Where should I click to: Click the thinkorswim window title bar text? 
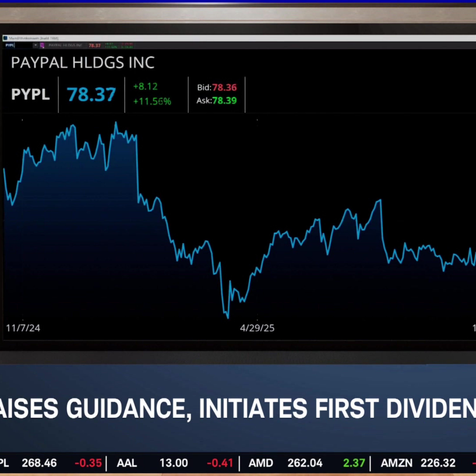click(x=34, y=38)
